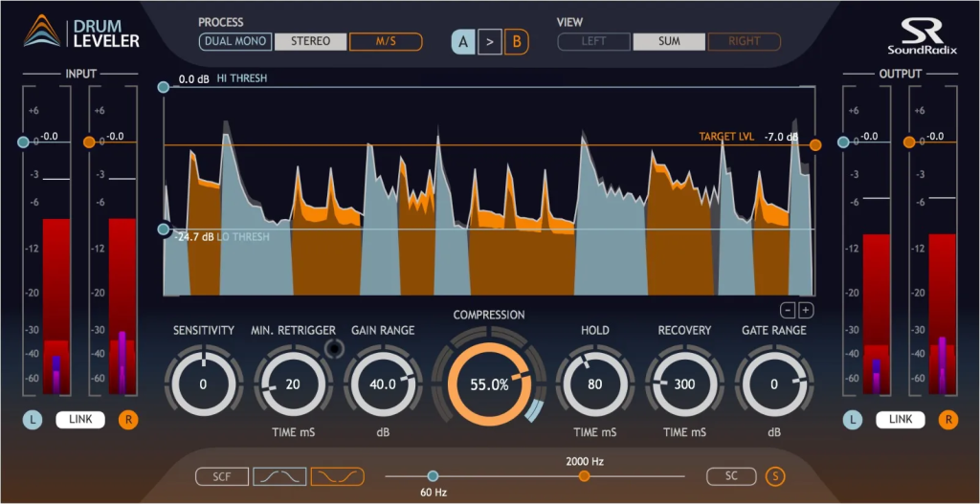Image resolution: width=980 pixels, height=504 pixels.
Task: Click the low-pass filter shape icon
Action: [279, 475]
